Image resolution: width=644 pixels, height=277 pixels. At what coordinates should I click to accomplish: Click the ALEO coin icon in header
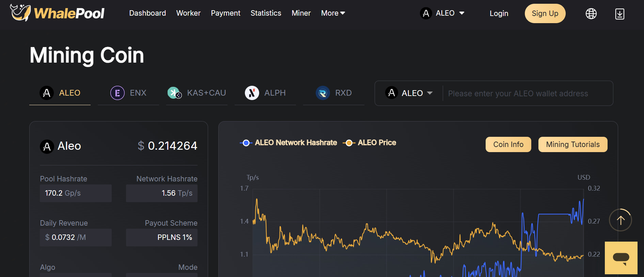426,13
